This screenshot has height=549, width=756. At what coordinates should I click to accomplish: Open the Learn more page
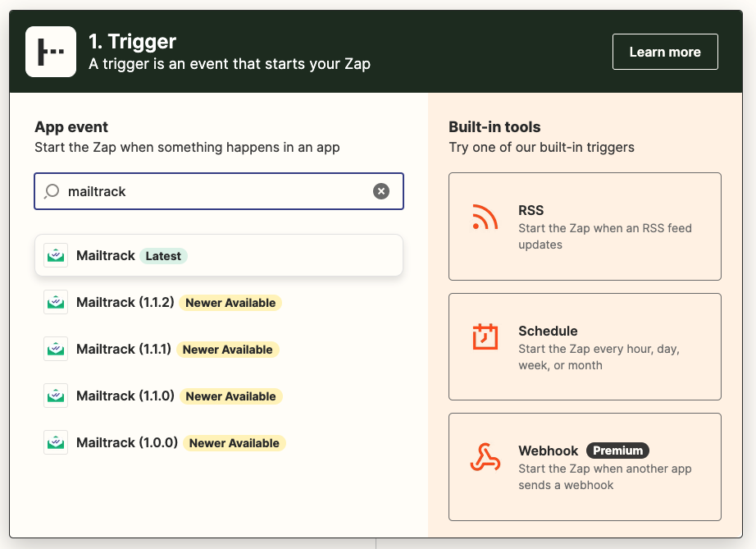click(665, 51)
